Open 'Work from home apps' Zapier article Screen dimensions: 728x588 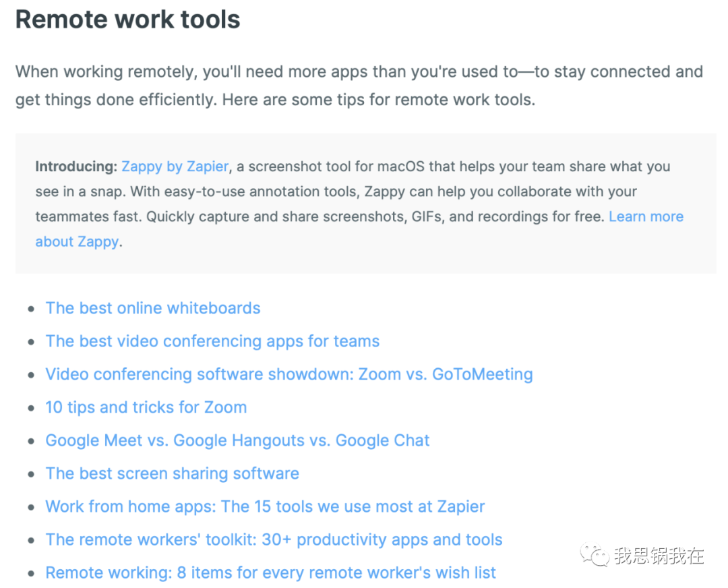pos(265,506)
